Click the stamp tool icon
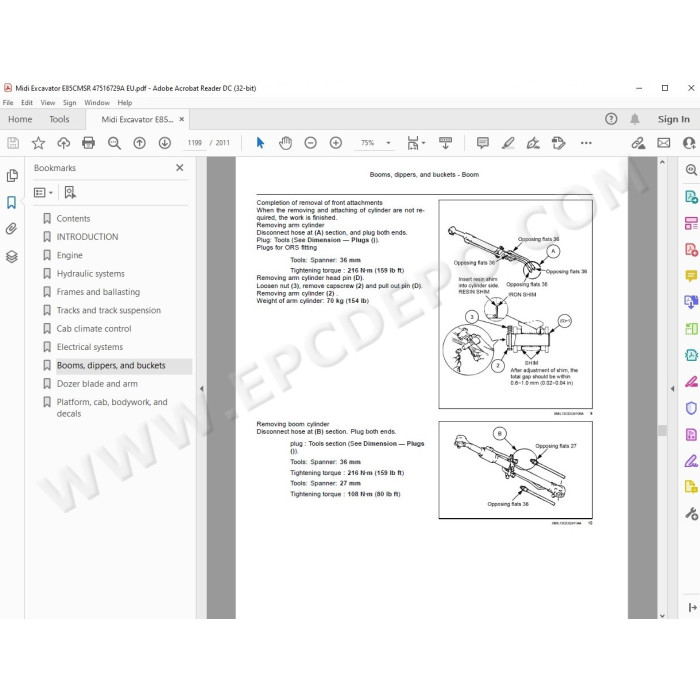This screenshot has height=700, width=700. [x=558, y=143]
